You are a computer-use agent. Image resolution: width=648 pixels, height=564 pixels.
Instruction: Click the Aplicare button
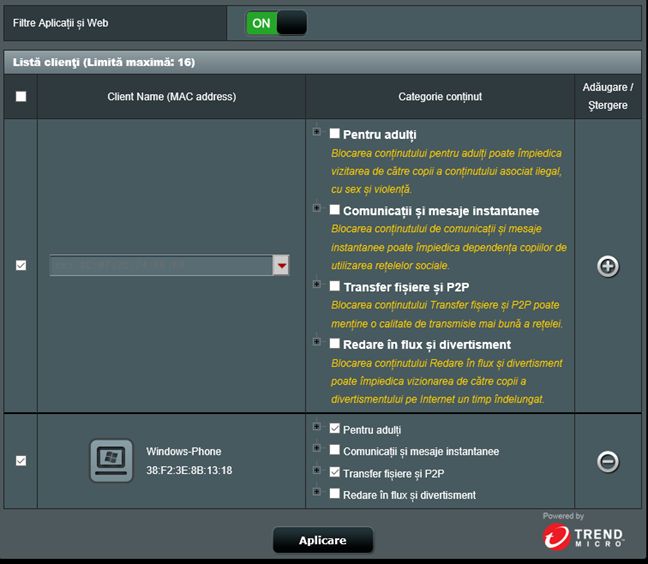323,540
